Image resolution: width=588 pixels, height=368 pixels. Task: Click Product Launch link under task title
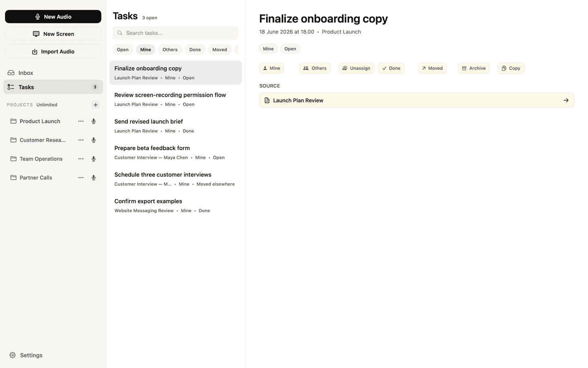tap(341, 32)
